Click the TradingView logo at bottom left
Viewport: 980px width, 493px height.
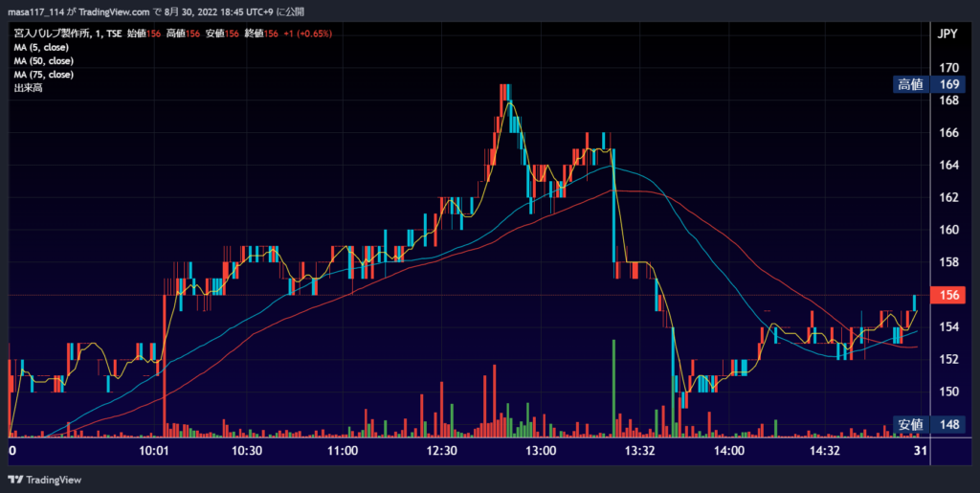(44, 480)
